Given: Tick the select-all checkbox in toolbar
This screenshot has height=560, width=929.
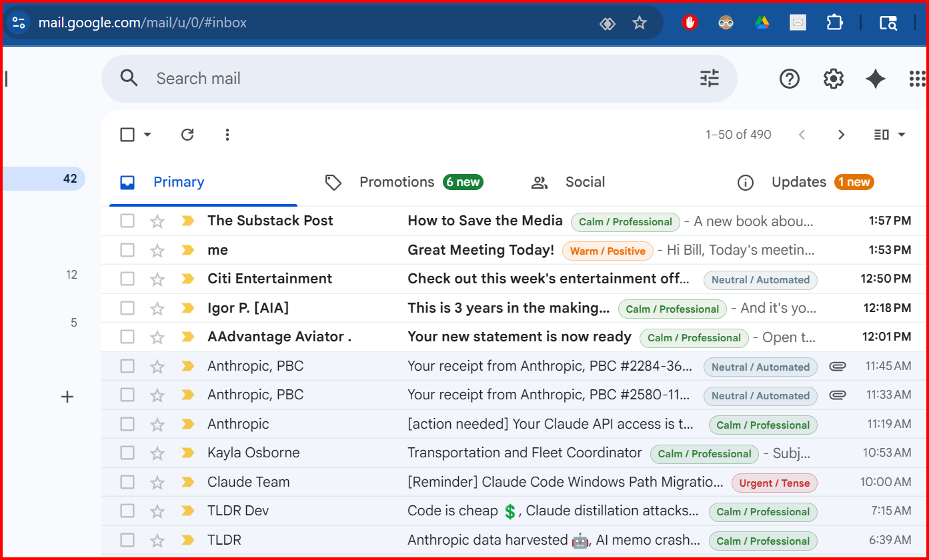Looking at the screenshot, I should coord(127,135).
